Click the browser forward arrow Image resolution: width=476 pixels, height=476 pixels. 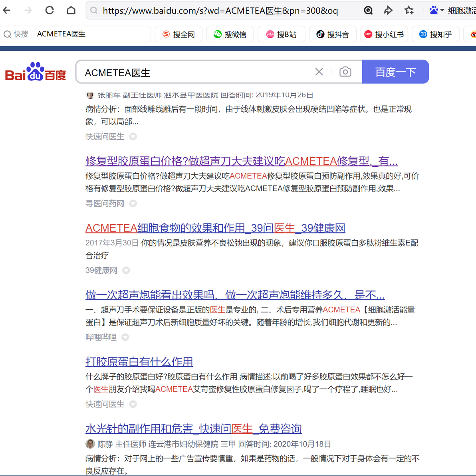(x=28, y=10)
